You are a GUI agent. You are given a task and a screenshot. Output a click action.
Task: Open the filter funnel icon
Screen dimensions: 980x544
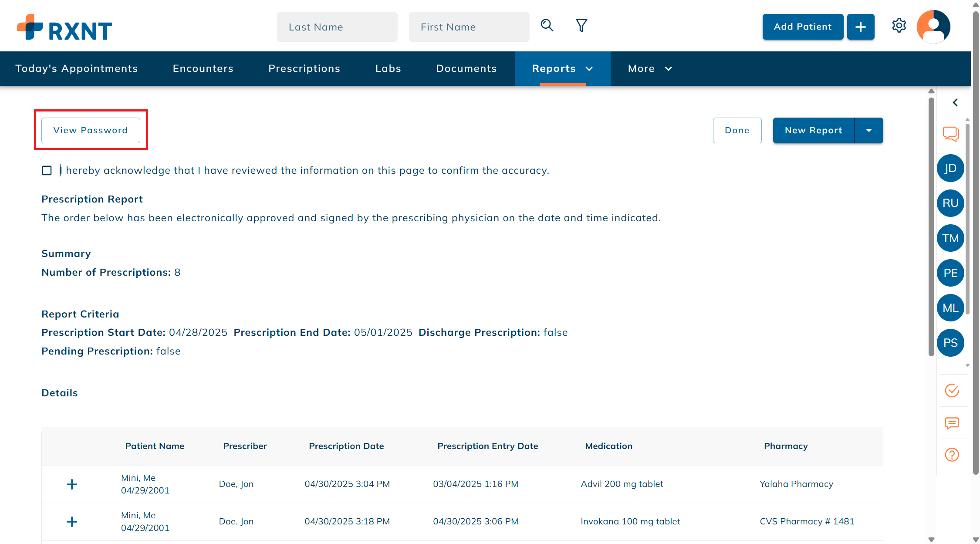point(581,26)
